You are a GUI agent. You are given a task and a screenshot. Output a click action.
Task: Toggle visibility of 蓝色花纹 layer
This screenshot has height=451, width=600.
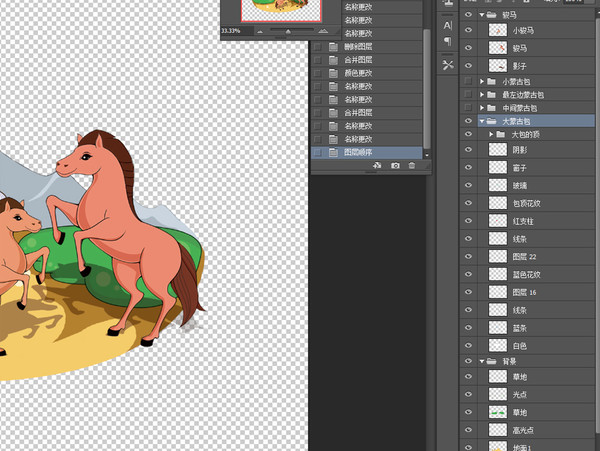(468, 274)
